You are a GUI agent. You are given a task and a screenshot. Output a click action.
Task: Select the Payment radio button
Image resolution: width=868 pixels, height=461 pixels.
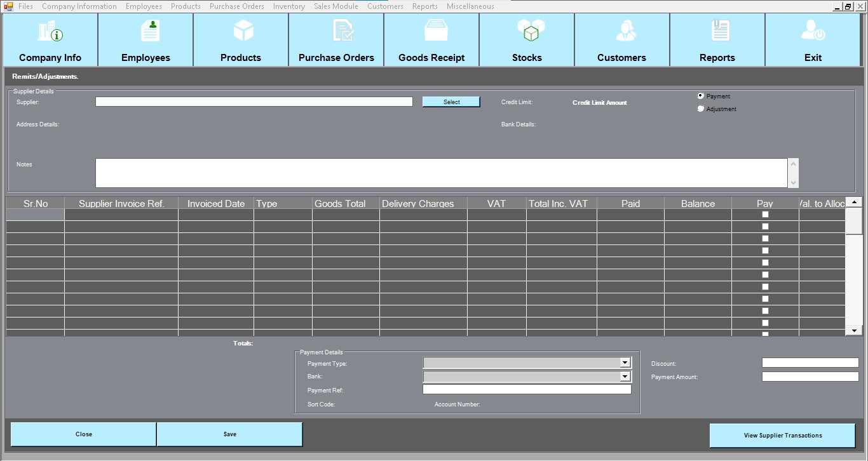tap(701, 96)
